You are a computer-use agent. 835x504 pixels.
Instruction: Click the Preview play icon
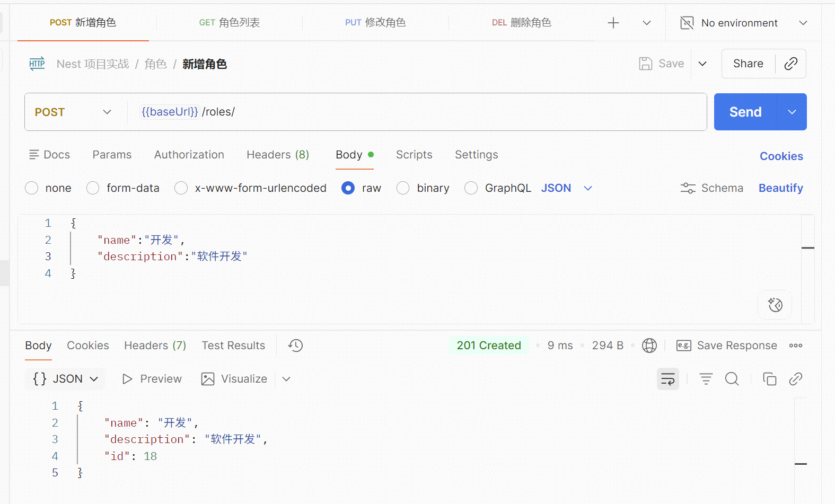tap(127, 379)
